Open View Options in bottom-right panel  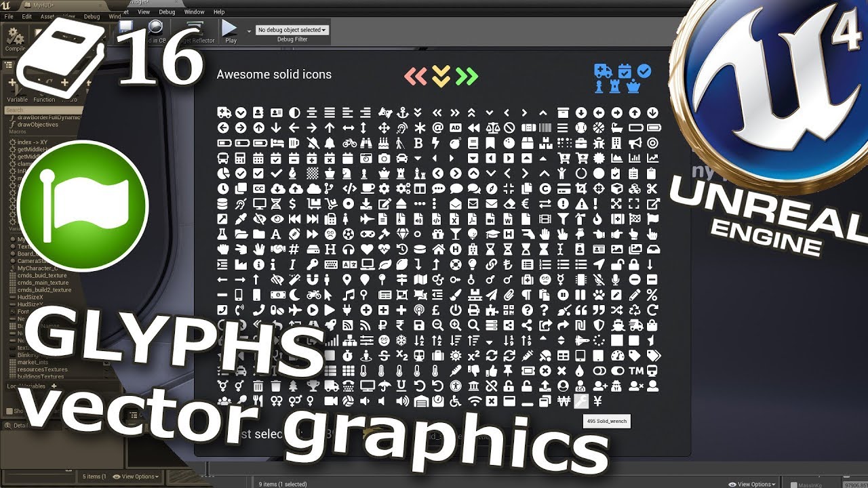click(751, 484)
